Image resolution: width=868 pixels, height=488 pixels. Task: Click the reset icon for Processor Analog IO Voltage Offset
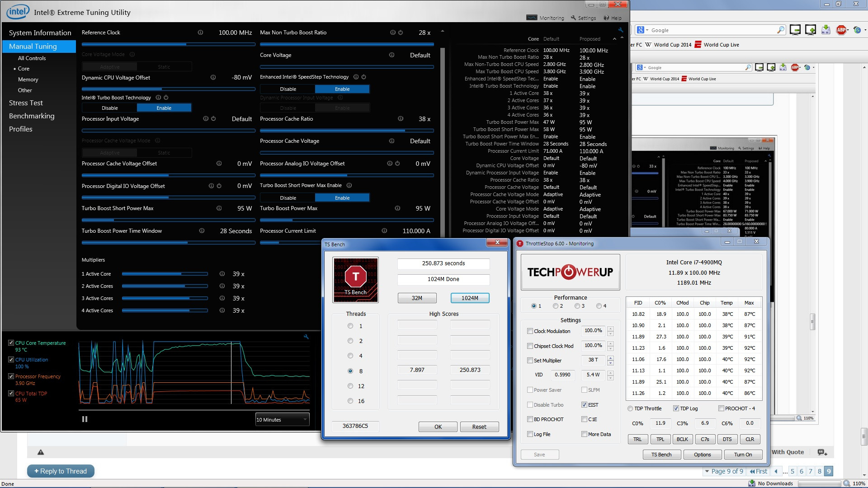397,164
